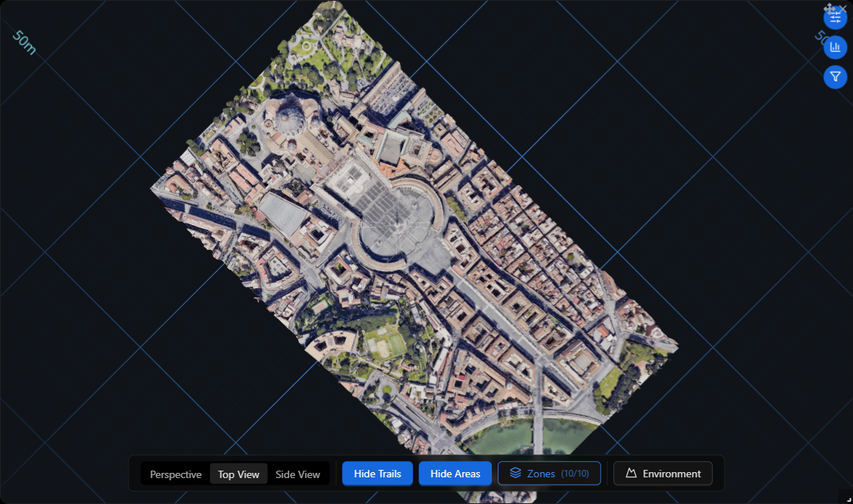
Task: Click the mountain icon beside Environment
Action: (631, 473)
